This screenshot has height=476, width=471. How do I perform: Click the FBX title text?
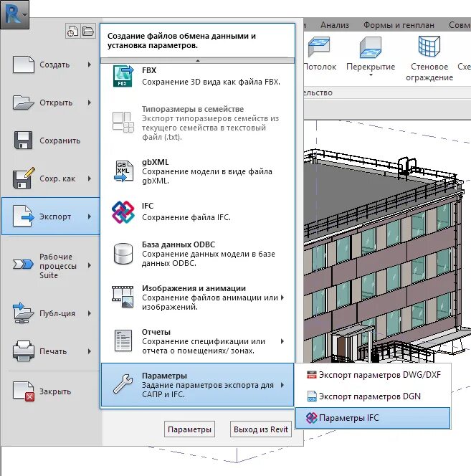(x=149, y=70)
